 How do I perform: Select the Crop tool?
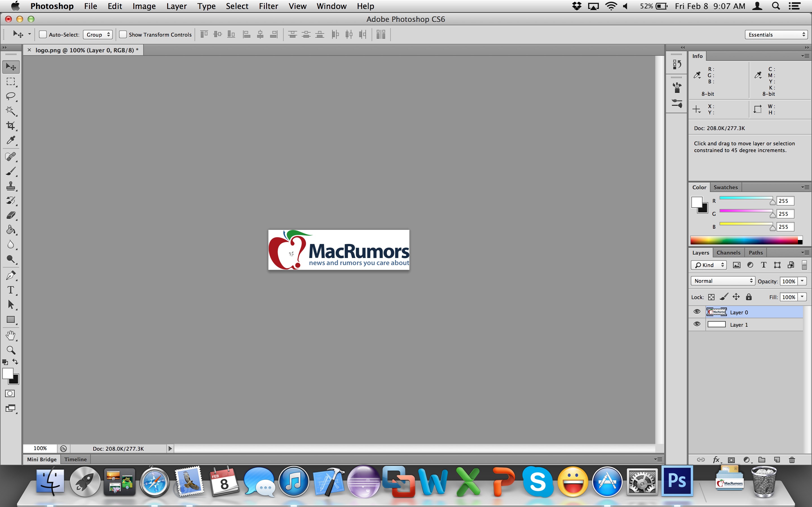tap(11, 125)
